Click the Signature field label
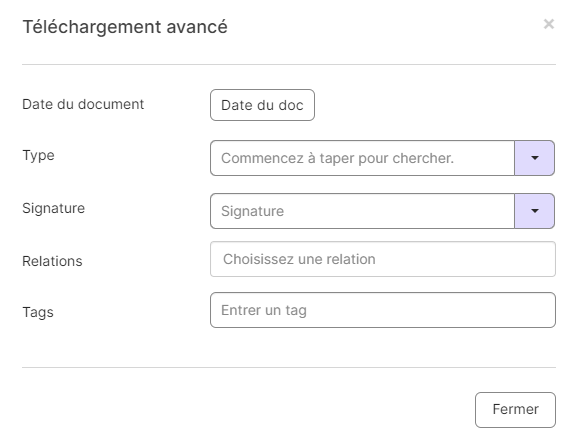The height and width of the screenshot is (438, 577). tap(53, 208)
